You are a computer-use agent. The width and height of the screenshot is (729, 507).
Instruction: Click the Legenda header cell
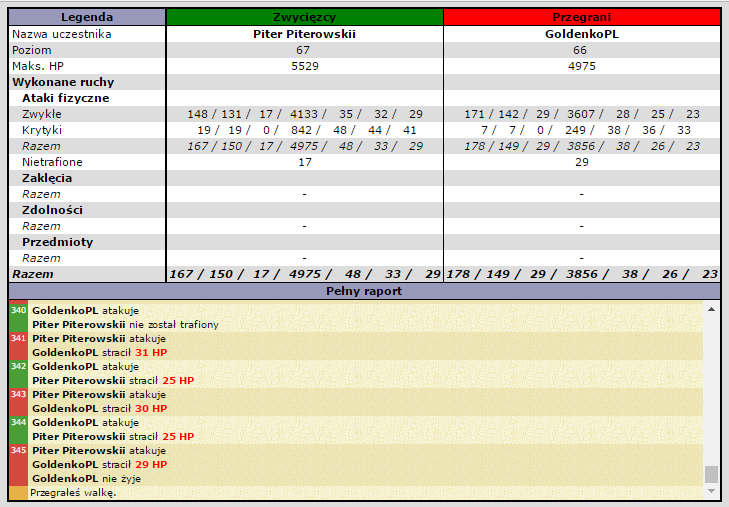pyautogui.click(x=87, y=17)
